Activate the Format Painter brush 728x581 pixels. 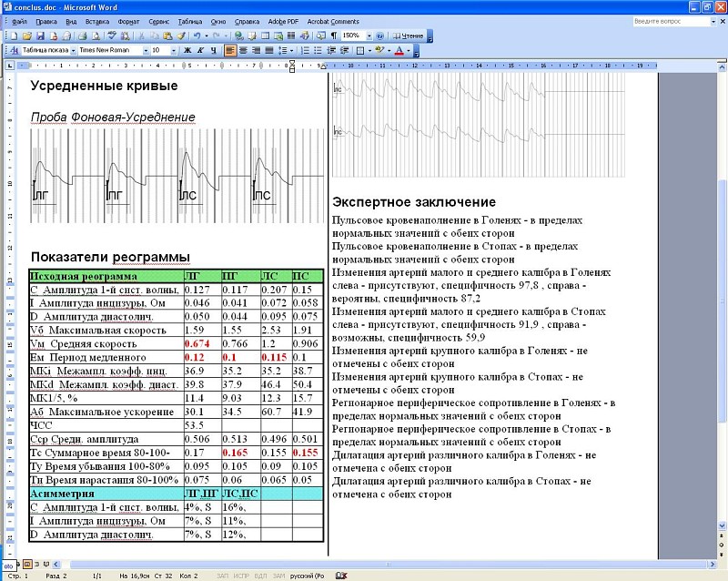pyautogui.click(x=181, y=36)
